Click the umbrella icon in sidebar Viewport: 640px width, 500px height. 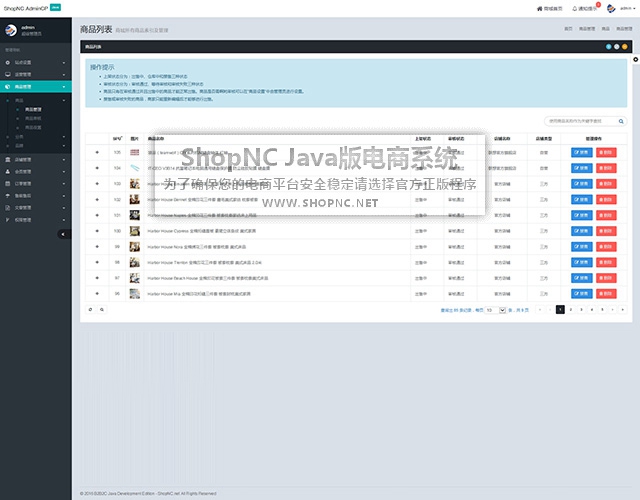click(x=7, y=196)
